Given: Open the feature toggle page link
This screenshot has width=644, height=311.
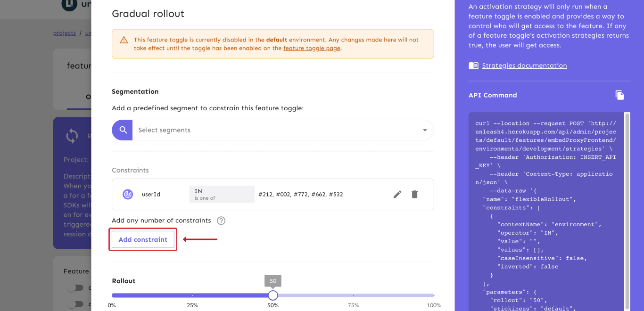Looking at the screenshot, I should pos(311,48).
